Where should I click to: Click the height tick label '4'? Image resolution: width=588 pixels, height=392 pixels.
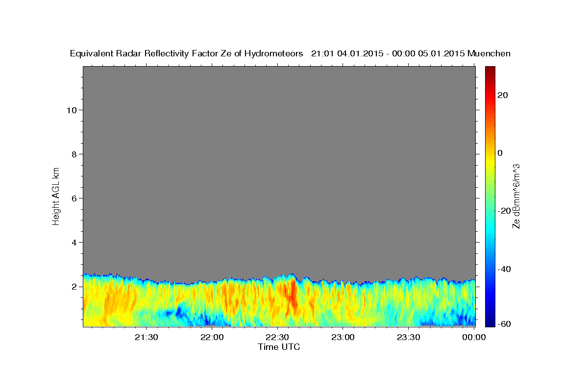[73, 242]
